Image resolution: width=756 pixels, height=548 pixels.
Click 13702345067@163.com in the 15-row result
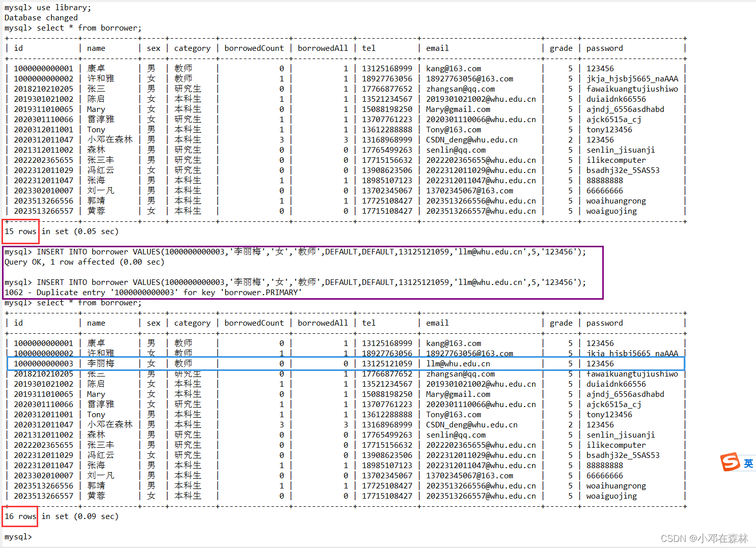470,191
